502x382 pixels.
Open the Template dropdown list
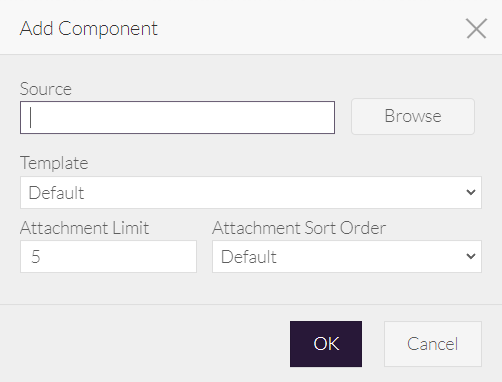(251, 193)
